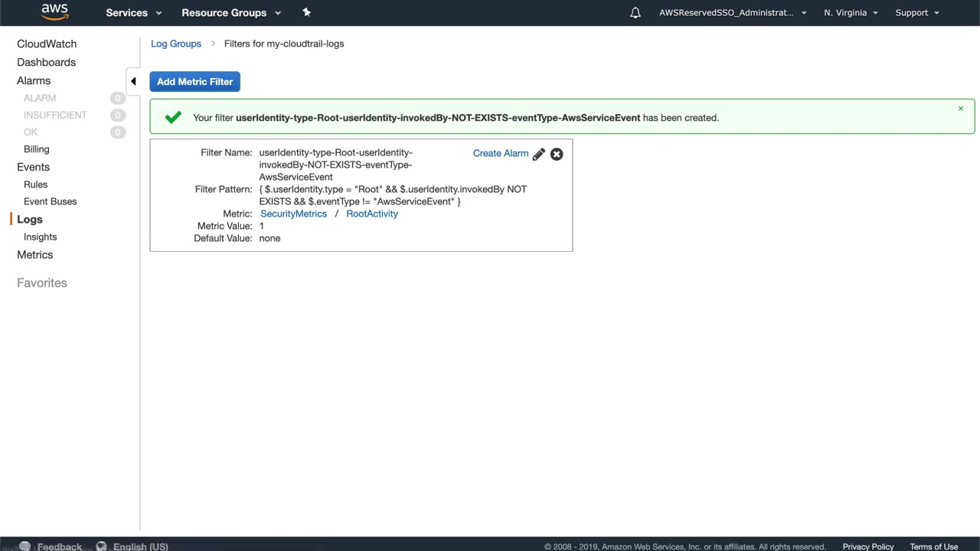Click the Create Alarm link

tap(501, 153)
